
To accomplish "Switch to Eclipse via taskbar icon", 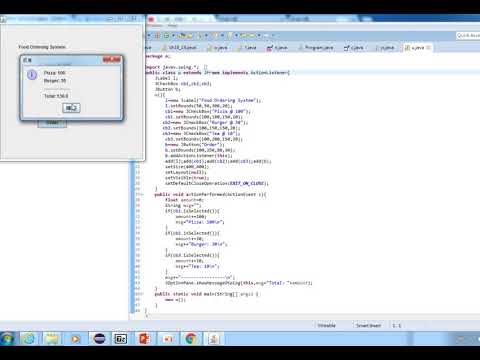I will (99, 339).
